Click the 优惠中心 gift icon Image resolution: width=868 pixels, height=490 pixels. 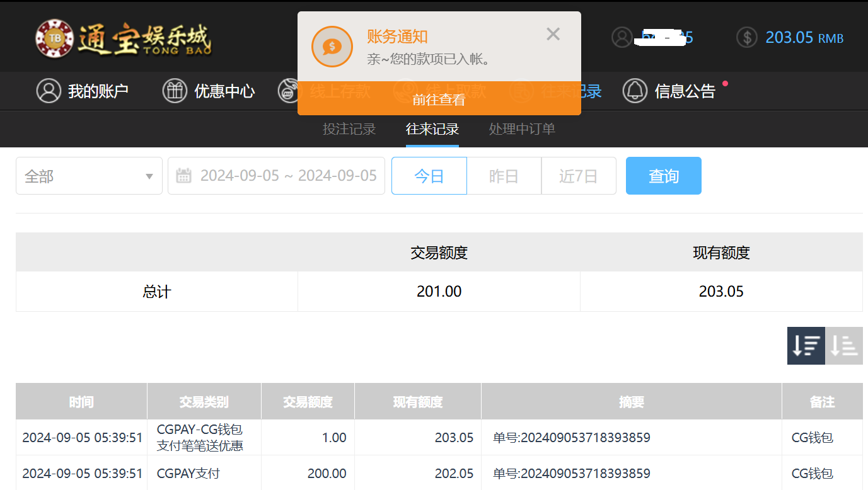click(x=175, y=91)
